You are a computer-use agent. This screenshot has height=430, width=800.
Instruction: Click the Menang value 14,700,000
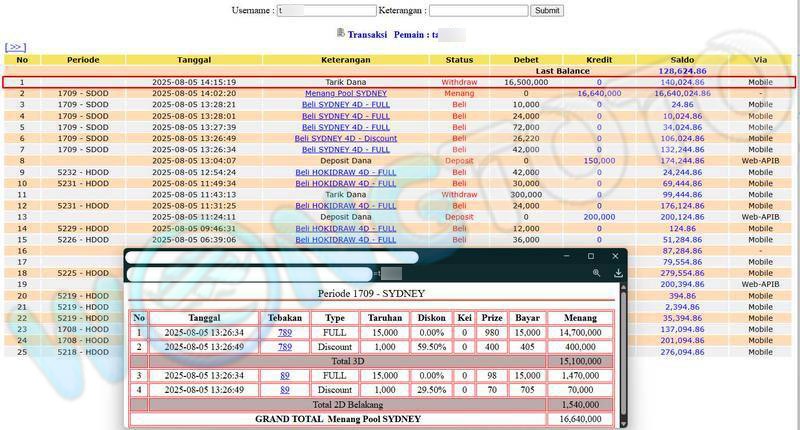coord(580,333)
